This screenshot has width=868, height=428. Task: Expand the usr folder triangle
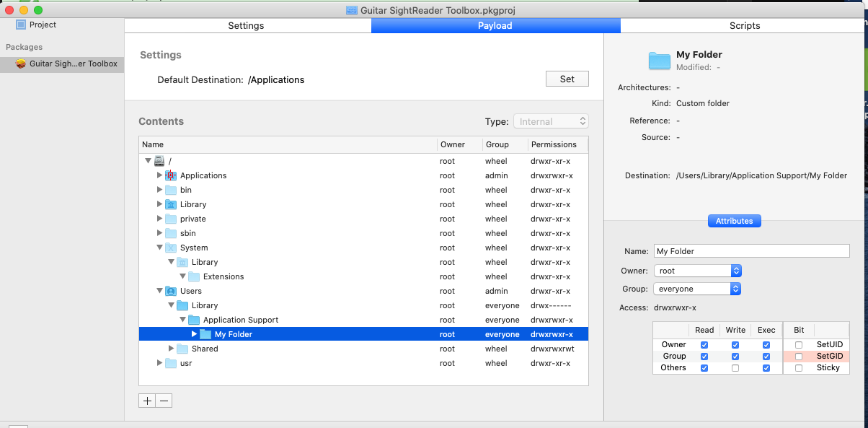pyautogui.click(x=160, y=363)
